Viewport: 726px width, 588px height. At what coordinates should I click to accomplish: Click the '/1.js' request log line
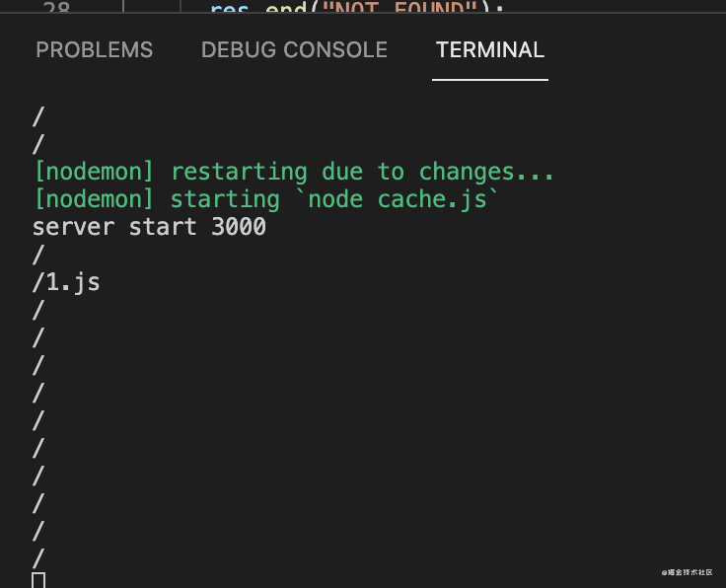[66, 283]
